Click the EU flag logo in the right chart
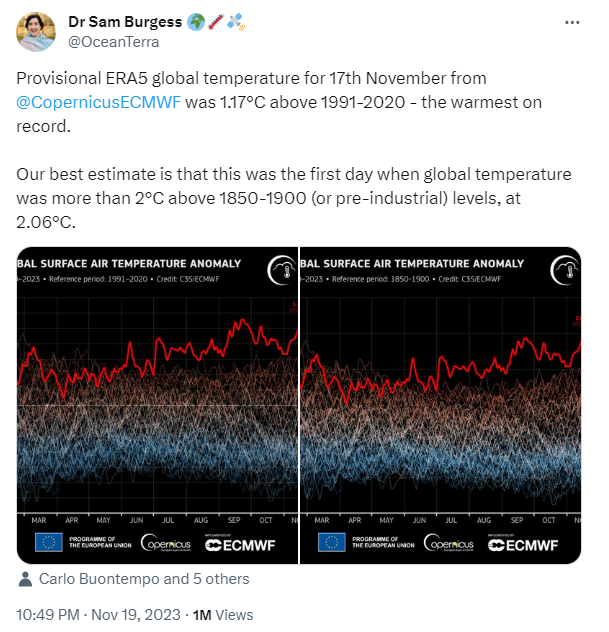The height and width of the screenshot is (632, 609). (x=332, y=543)
